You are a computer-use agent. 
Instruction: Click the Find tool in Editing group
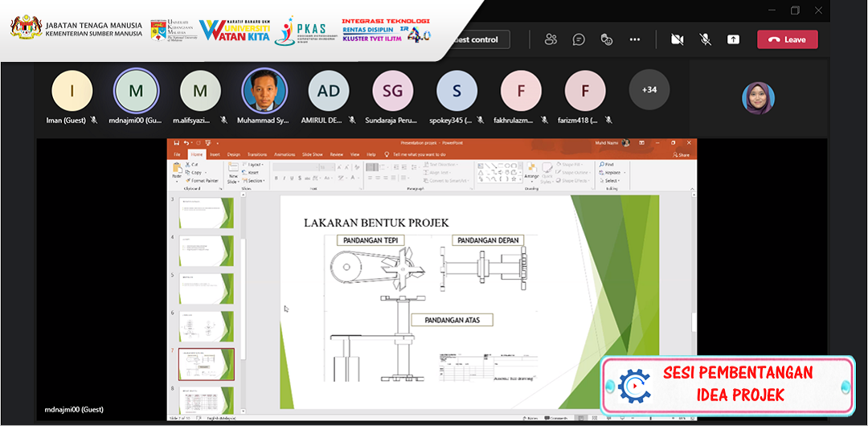609,164
